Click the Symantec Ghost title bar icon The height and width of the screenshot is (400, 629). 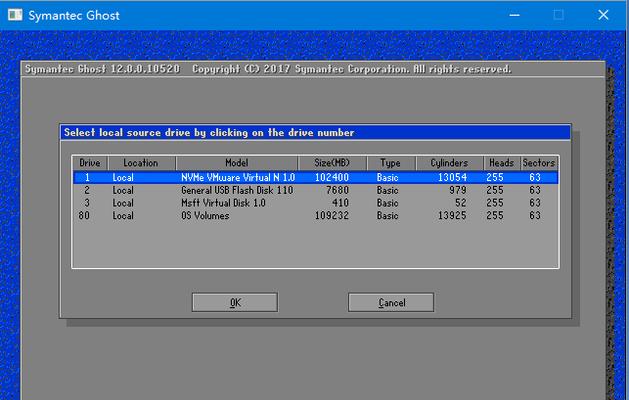pyautogui.click(x=15, y=15)
